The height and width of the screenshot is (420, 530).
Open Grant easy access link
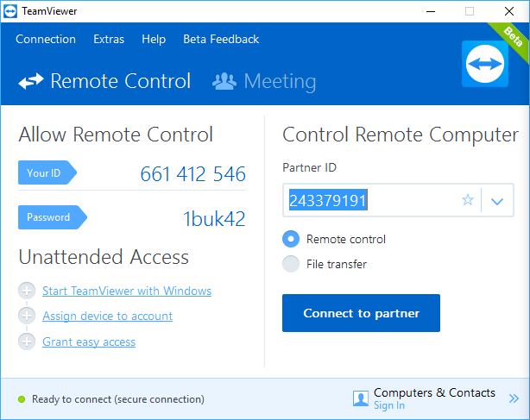(89, 342)
